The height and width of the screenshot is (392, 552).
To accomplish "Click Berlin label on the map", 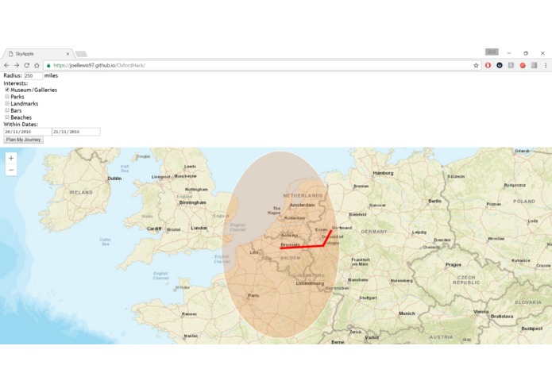I will coord(434,201).
